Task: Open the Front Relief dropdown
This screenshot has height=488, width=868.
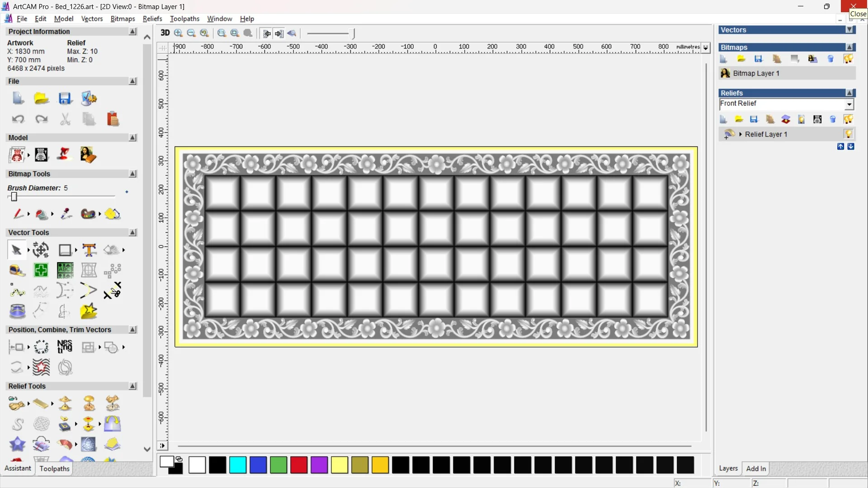Action: coord(849,104)
